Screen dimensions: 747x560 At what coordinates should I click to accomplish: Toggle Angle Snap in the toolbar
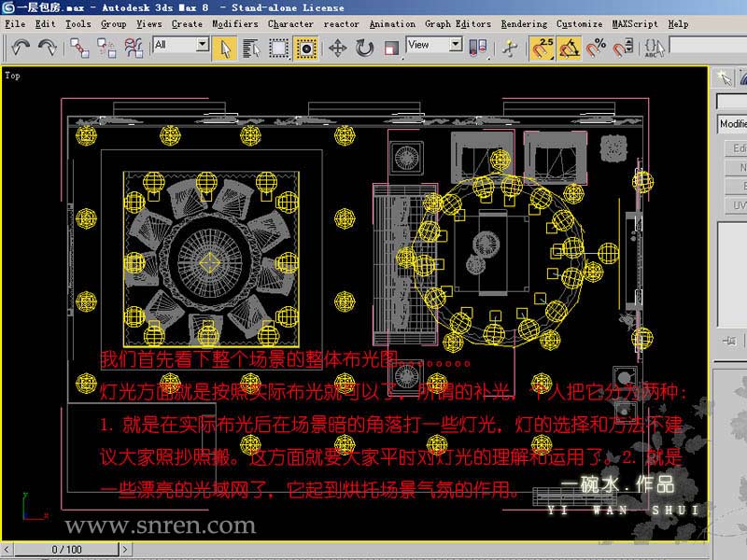pos(569,49)
